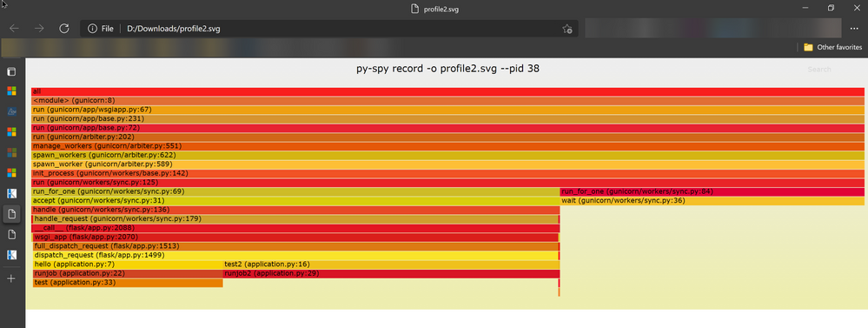
Task: Select run (gunicorn/app/base.py:231) frame
Action: coord(447,118)
